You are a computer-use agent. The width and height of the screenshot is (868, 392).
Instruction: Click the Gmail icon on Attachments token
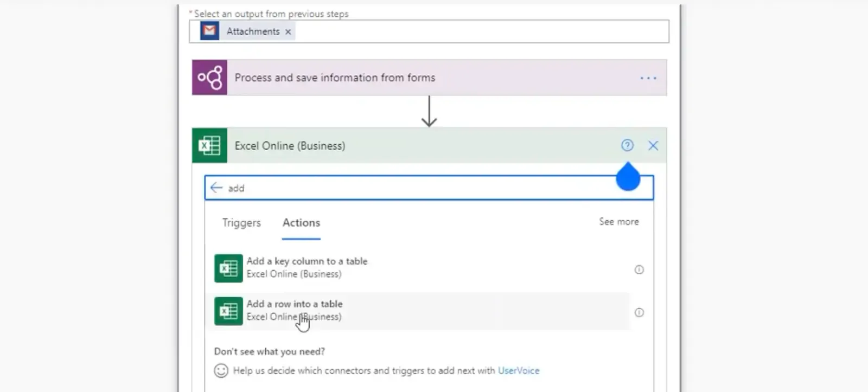(209, 31)
